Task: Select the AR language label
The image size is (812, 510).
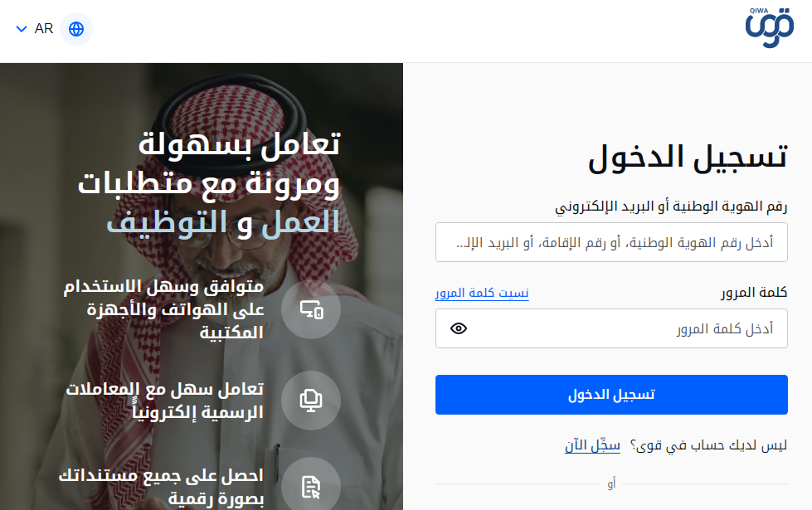Action: (x=44, y=28)
